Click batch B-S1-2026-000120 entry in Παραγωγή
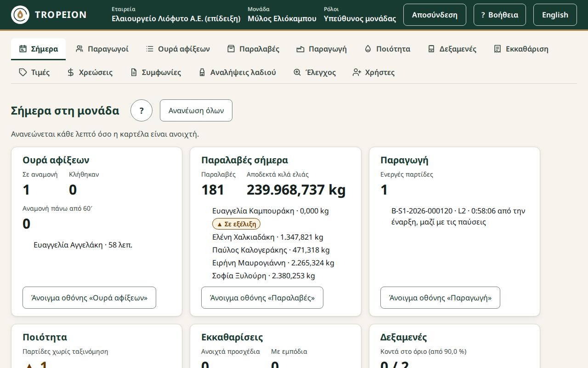Screen dimensions: 588x368 458,216
